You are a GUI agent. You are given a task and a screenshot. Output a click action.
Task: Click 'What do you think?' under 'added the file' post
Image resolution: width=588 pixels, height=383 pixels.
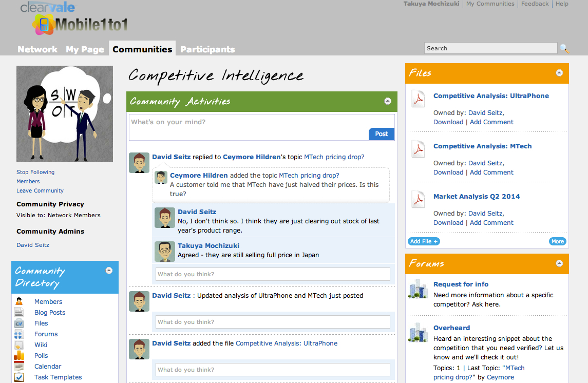pyautogui.click(x=273, y=370)
